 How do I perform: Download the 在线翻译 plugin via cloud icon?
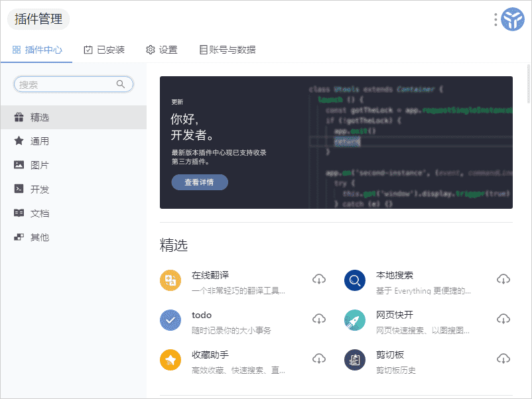point(319,280)
